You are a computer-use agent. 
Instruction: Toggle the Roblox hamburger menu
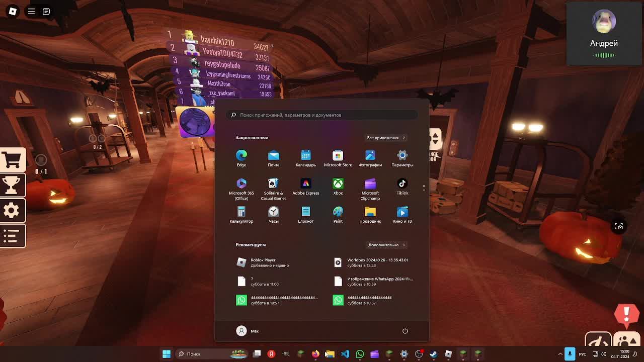point(31,11)
